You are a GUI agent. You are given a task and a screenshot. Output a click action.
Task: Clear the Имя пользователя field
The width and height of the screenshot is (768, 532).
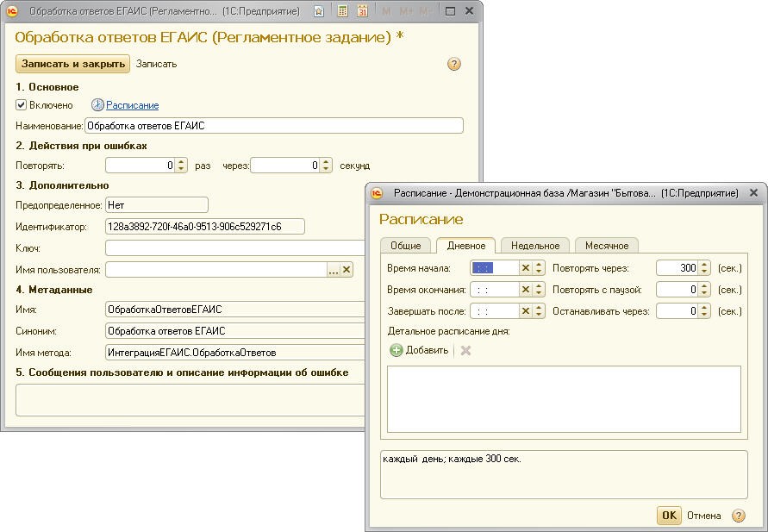click(x=347, y=269)
